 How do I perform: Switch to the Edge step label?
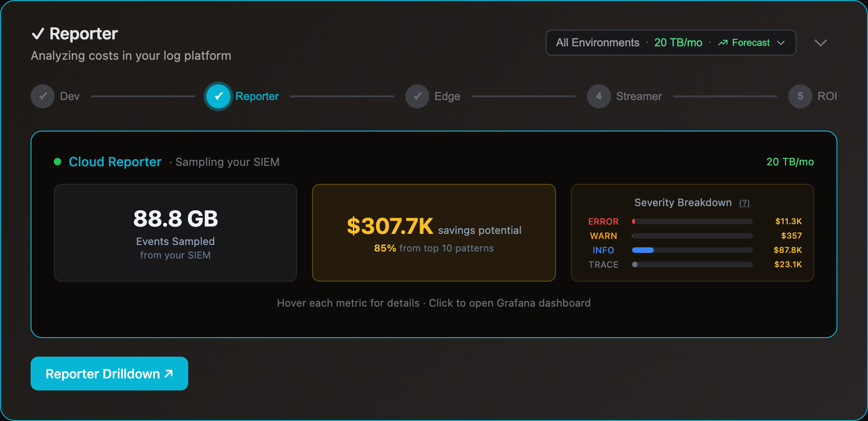(447, 96)
